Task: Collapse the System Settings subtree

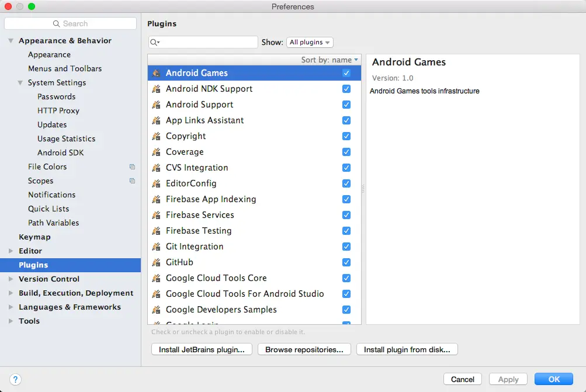Action: tap(20, 82)
